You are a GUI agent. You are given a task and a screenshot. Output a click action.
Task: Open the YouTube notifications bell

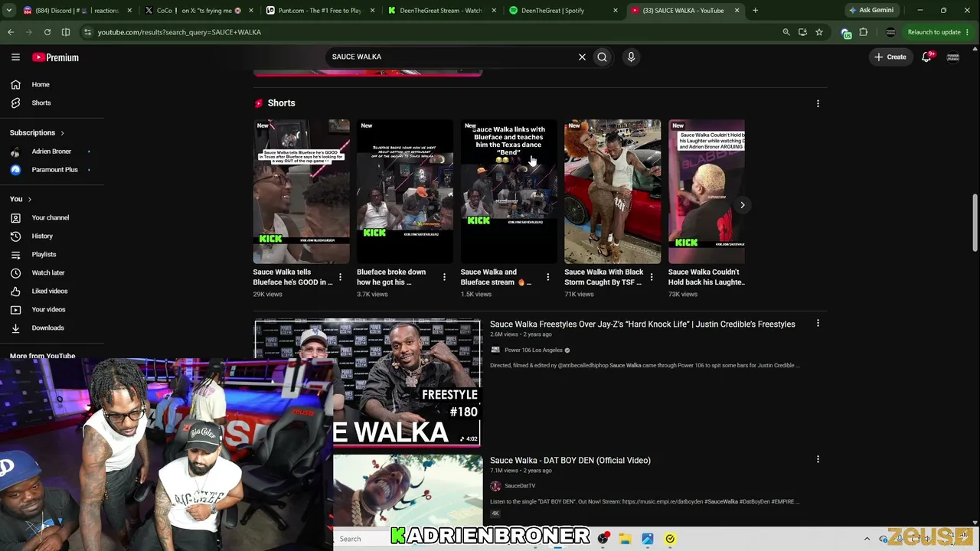(x=926, y=57)
